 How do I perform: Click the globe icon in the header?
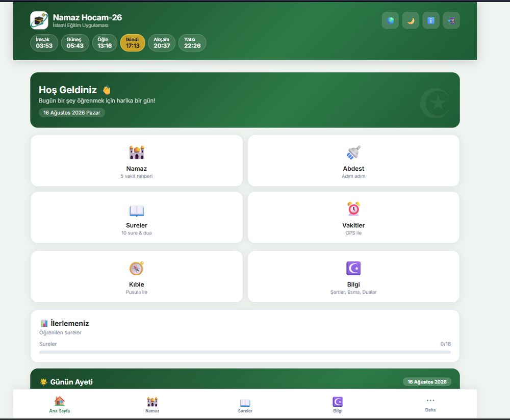click(x=390, y=20)
